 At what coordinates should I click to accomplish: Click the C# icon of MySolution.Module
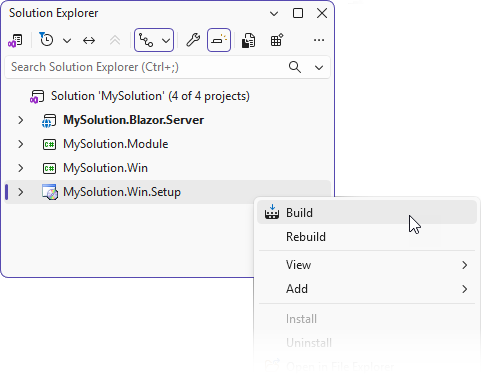click(49, 144)
